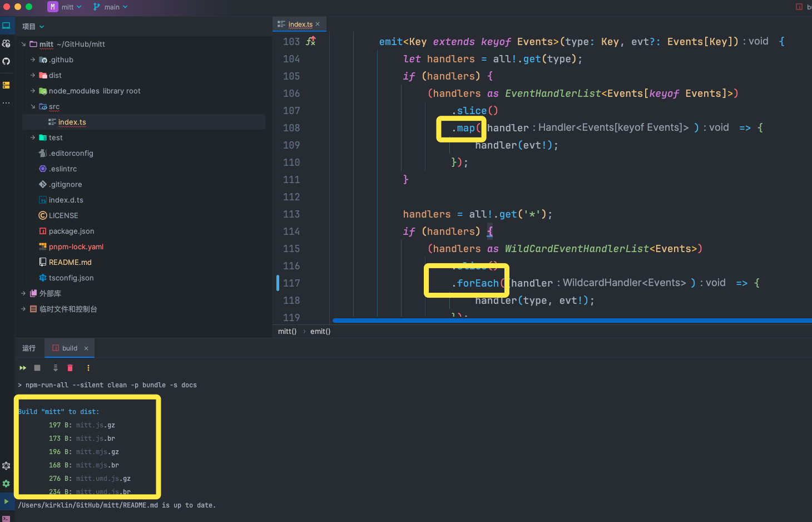Select the build tab in the Run panel
The height and width of the screenshot is (522, 812).
70,348
